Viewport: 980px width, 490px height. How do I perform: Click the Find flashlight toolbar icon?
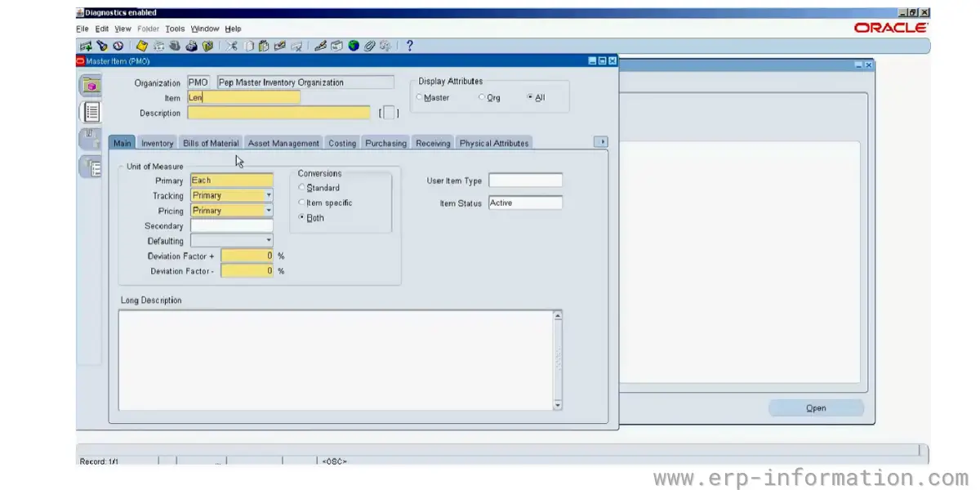102,46
